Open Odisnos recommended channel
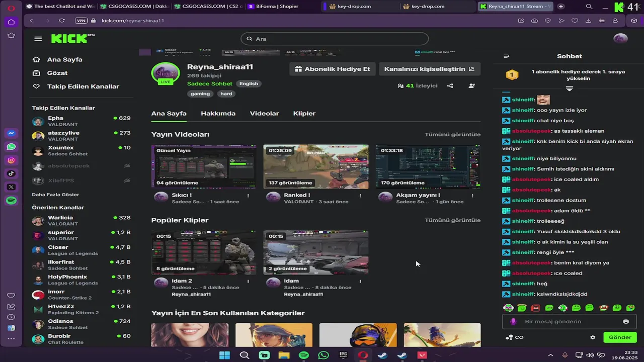 pyautogui.click(x=81, y=324)
